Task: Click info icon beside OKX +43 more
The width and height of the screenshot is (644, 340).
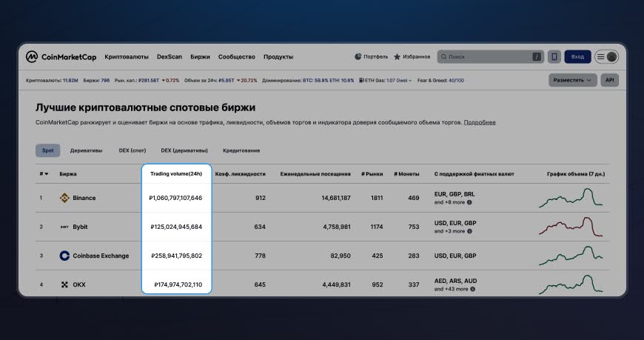Action: coord(473,289)
